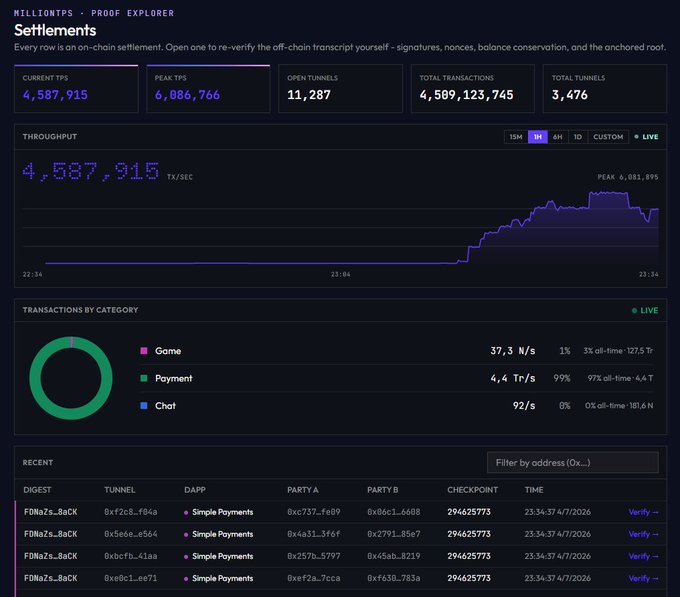Click the Chat category blue swatch
The image size is (680, 597).
coord(144,406)
